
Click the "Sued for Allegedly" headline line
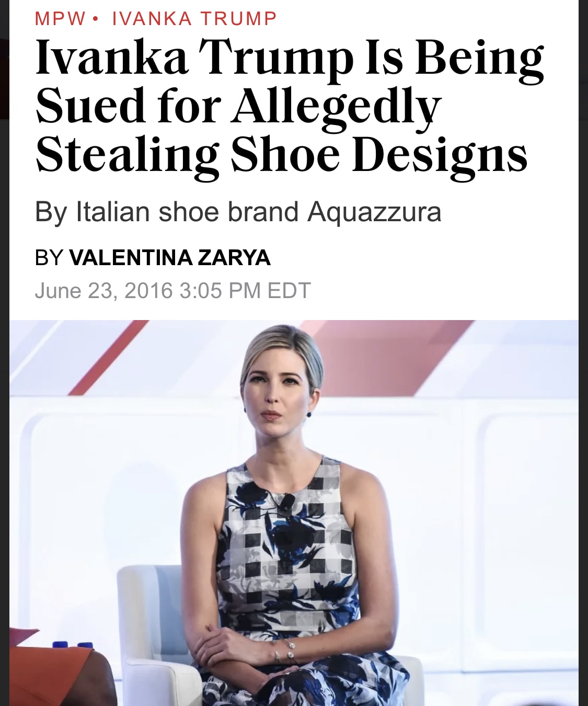tap(238, 106)
